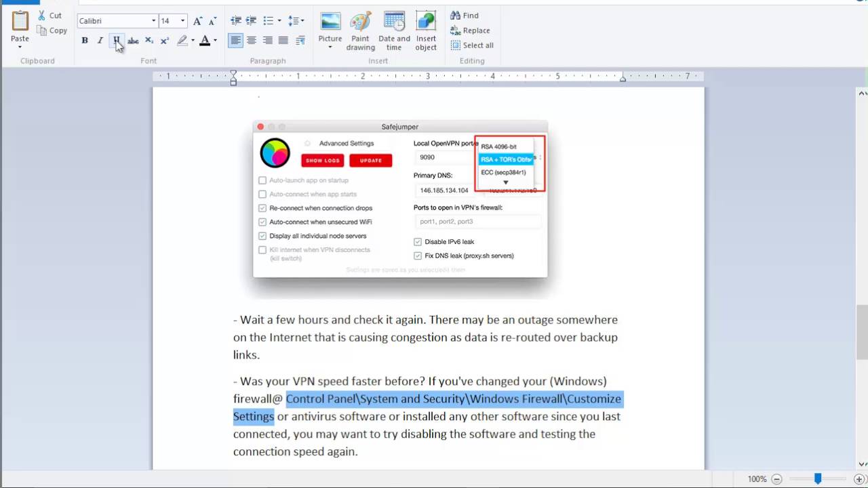Viewport: 868px width, 488px height.
Task: Apply the text highlight color marker
Action: [182, 41]
